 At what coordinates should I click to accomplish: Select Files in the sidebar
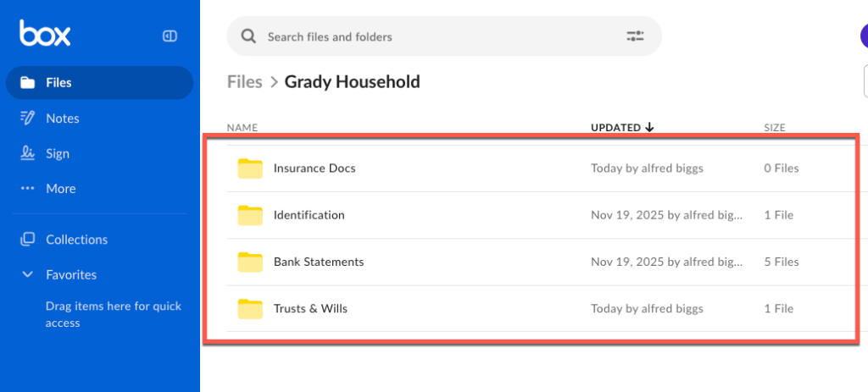[x=58, y=83]
